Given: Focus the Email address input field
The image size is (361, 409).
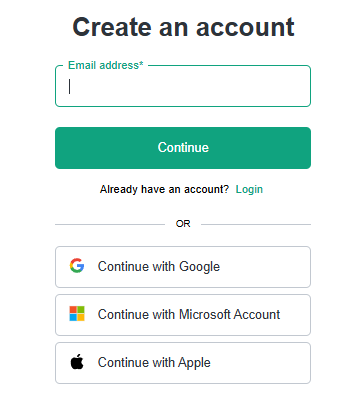Looking at the screenshot, I should (x=183, y=86).
